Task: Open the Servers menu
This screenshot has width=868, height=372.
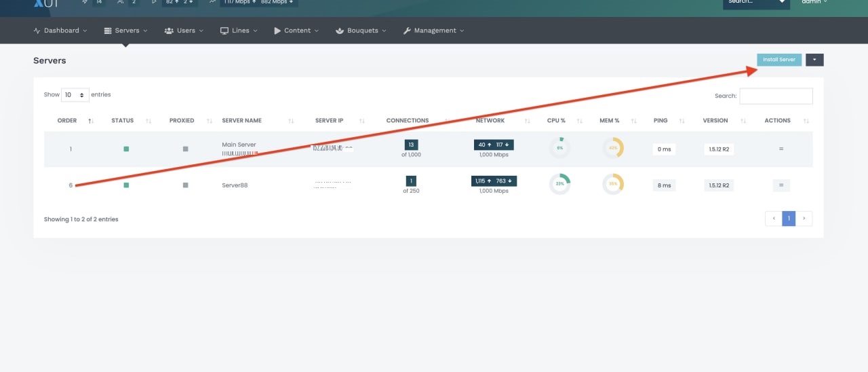Action: point(126,31)
